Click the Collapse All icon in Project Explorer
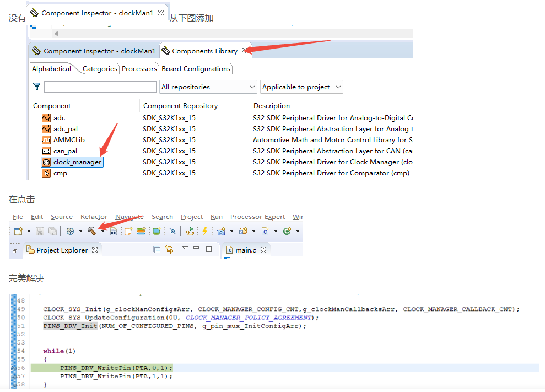This screenshot has width=545, height=392. coord(157,249)
